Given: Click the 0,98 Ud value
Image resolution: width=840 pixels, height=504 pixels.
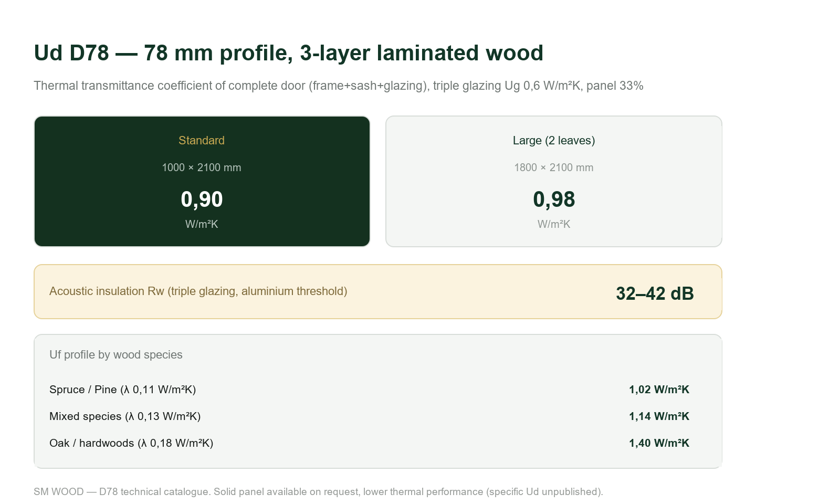Looking at the screenshot, I should pyautogui.click(x=554, y=199).
